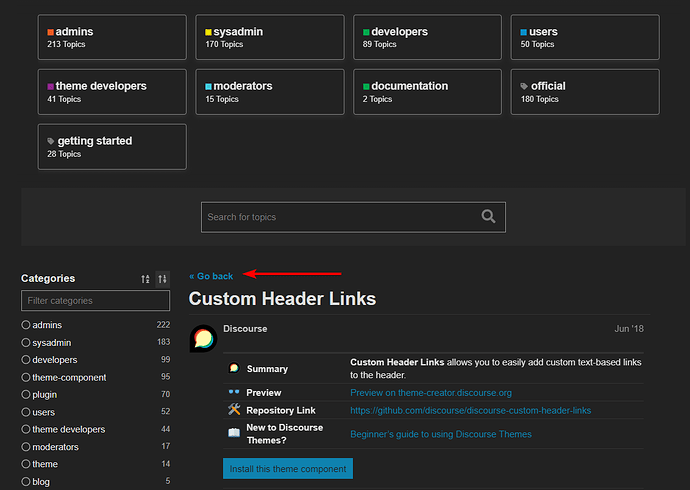The width and height of the screenshot is (690, 490).
Task: Select the moderators category radio
Action: pyautogui.click(x=26, y=446)
